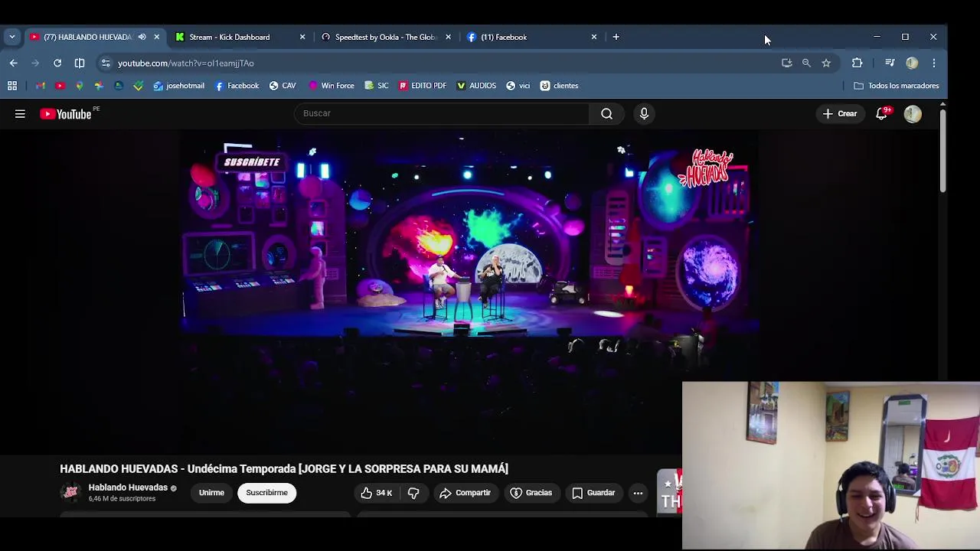This screenshot has height=551, width=980.
Task: Join the channel with Unirme
Action: (211, 493)
